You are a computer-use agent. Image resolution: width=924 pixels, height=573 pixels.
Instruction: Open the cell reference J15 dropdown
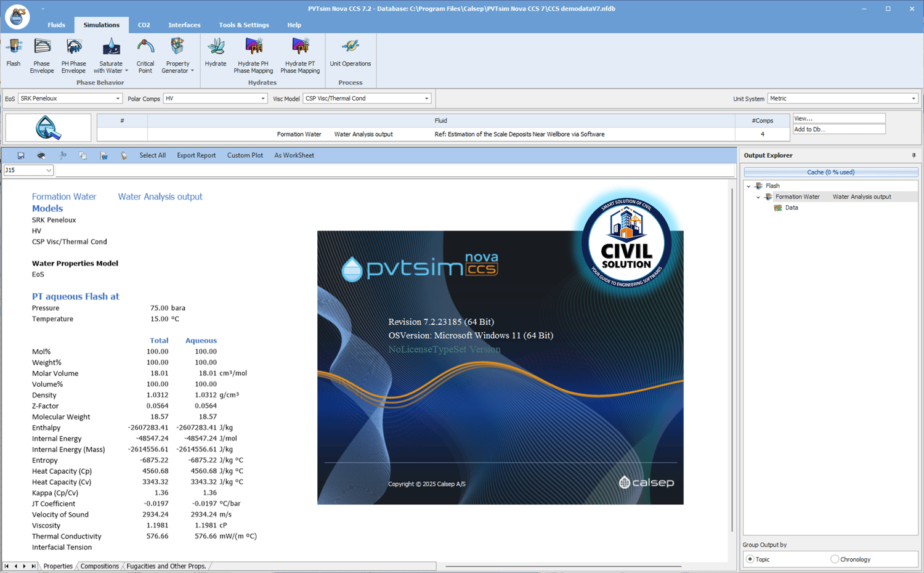49,171
